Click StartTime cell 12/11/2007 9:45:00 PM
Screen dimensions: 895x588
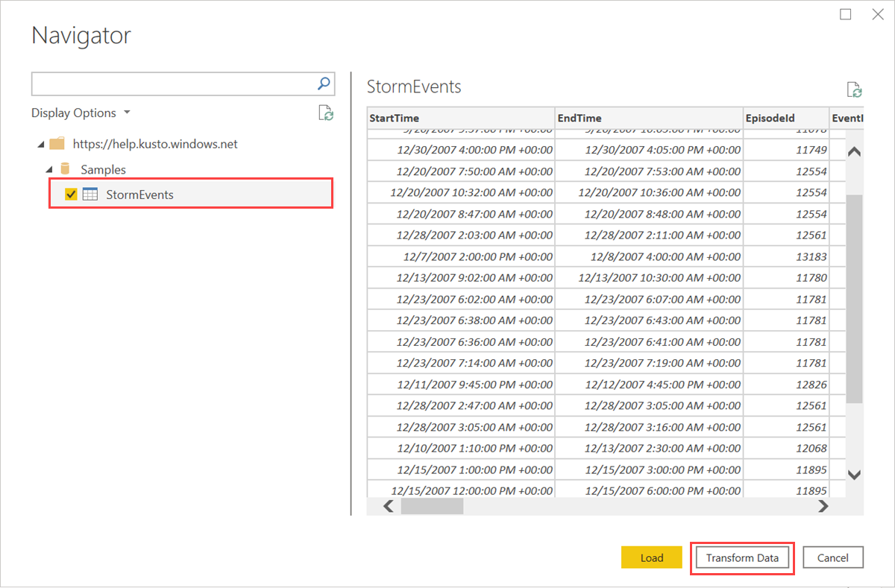pos(461,385)
